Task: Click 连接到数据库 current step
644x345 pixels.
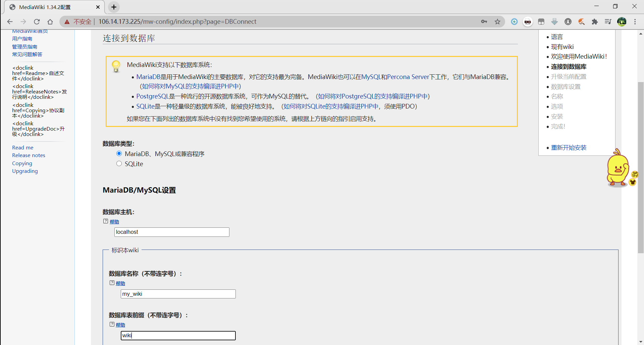Action: point(569,67)
